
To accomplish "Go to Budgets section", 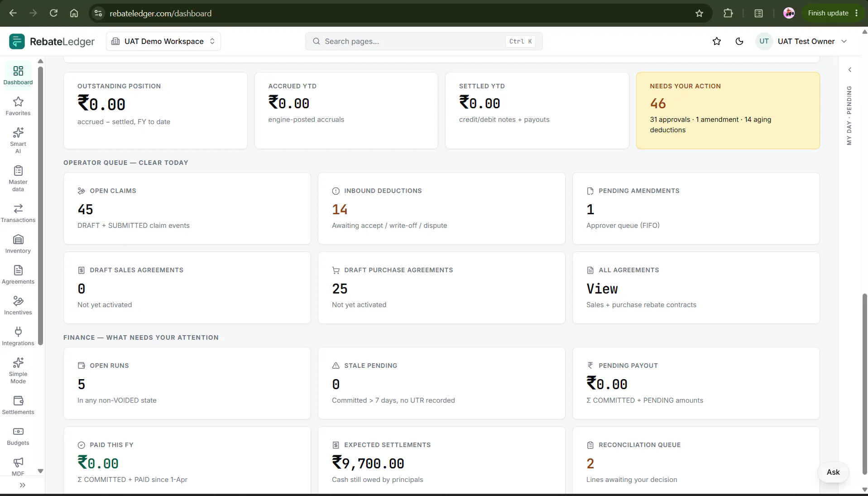I will pyautogui.click(x=18, y=436).
